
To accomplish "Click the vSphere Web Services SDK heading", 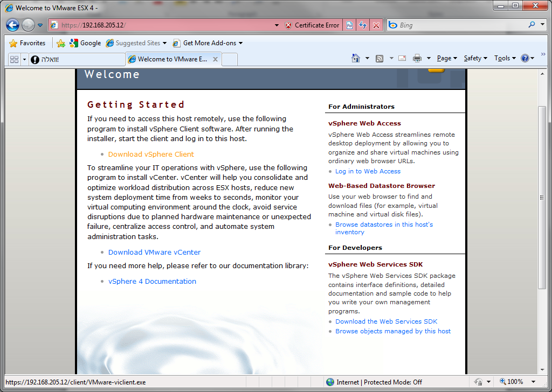I will pos(376,265).
